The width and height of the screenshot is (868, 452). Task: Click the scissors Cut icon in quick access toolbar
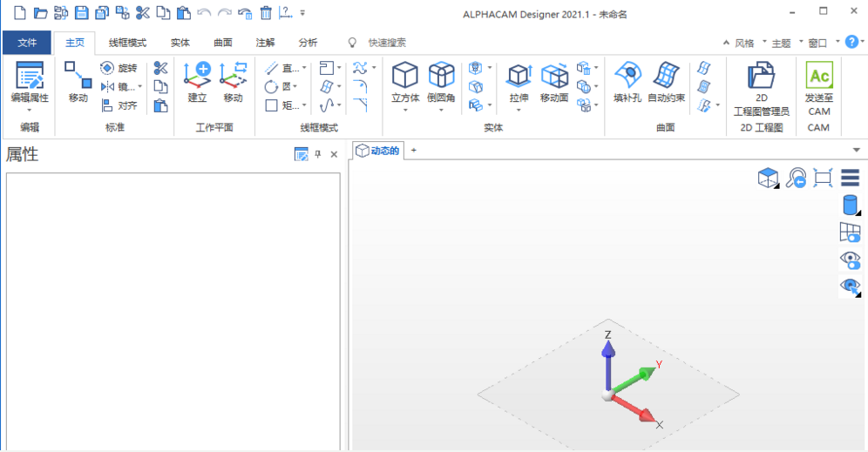[x=143, y=13]
